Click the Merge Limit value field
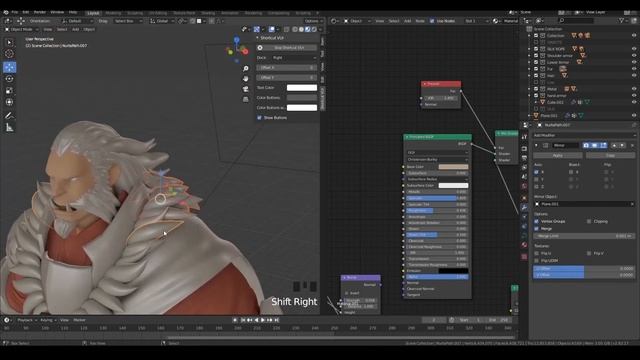Image resolution: width=640 pixels, height=360 pixels. click(584, 236)
